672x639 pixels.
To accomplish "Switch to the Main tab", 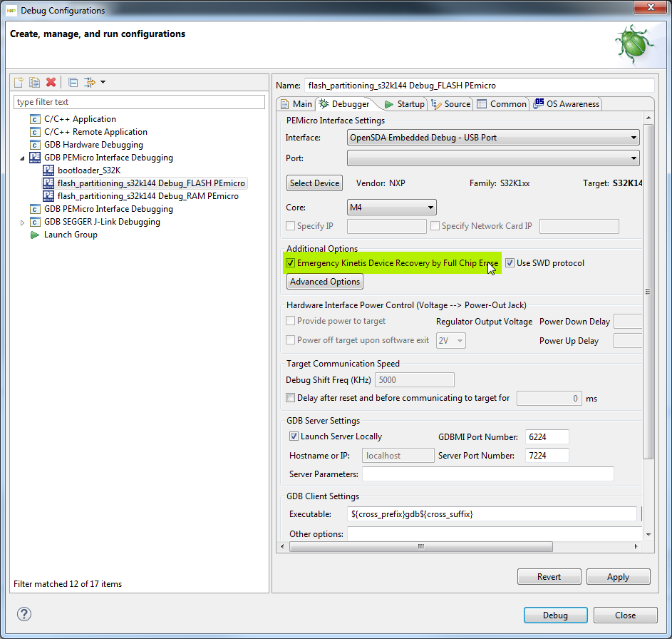I will pyautogui.click(x=296, y=104).
